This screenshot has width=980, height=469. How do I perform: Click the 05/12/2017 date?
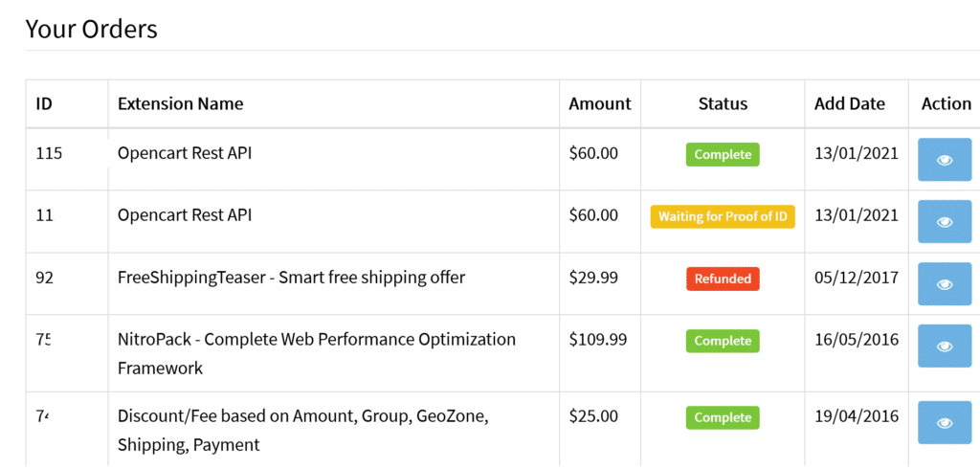click(857, 277)
